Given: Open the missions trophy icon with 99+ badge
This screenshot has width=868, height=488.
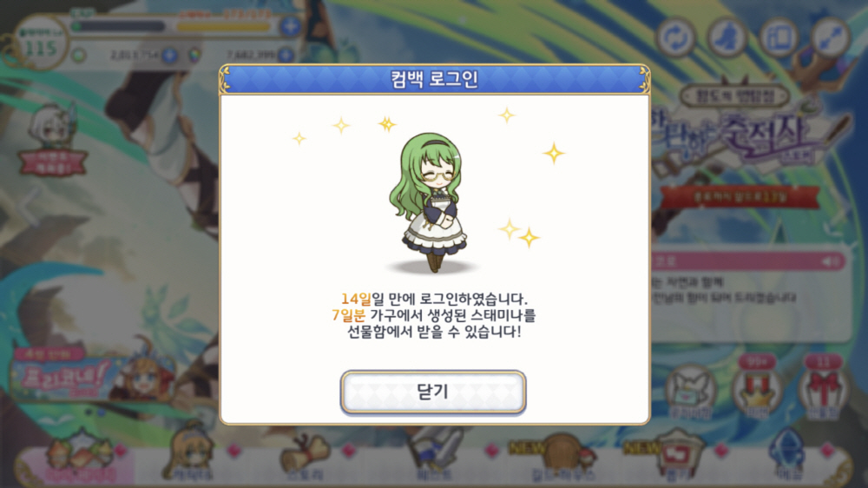Looking at the screenshot, I should tap(757, 389).
